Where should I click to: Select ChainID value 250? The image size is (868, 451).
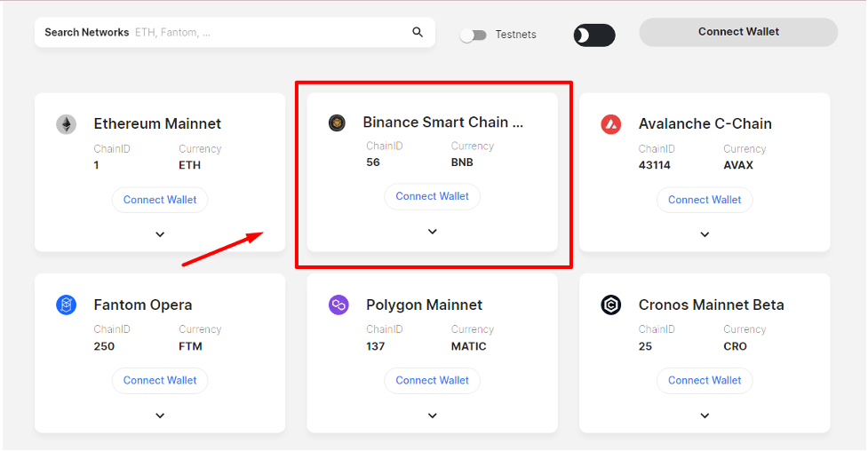[104, 346]
